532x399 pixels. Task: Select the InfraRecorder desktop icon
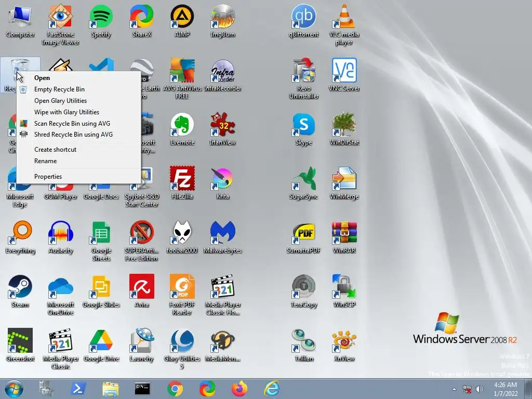point(222,75)
